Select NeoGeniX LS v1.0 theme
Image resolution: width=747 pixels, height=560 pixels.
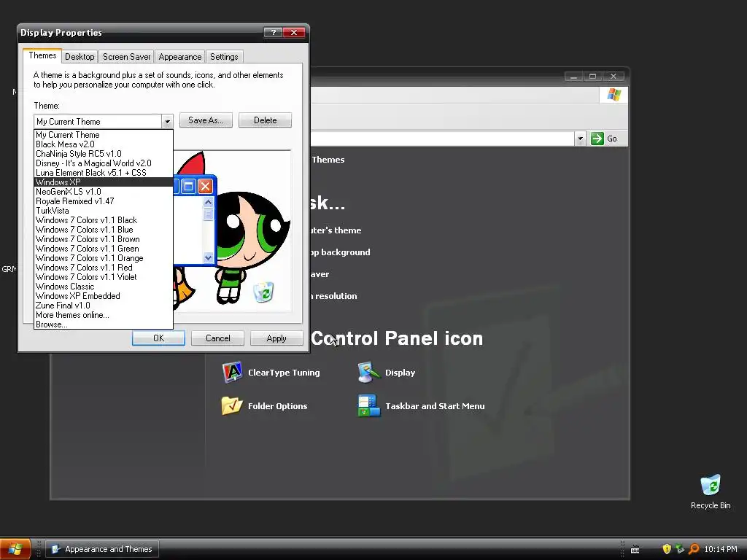click(104, 192)
